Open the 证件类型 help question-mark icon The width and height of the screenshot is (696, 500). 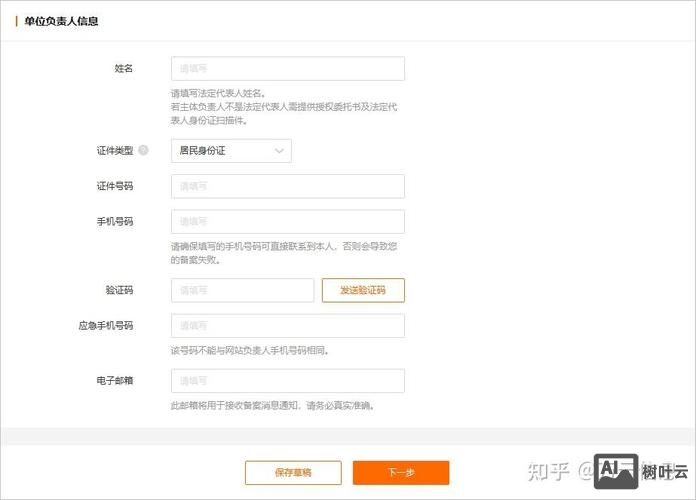(143, 150)
